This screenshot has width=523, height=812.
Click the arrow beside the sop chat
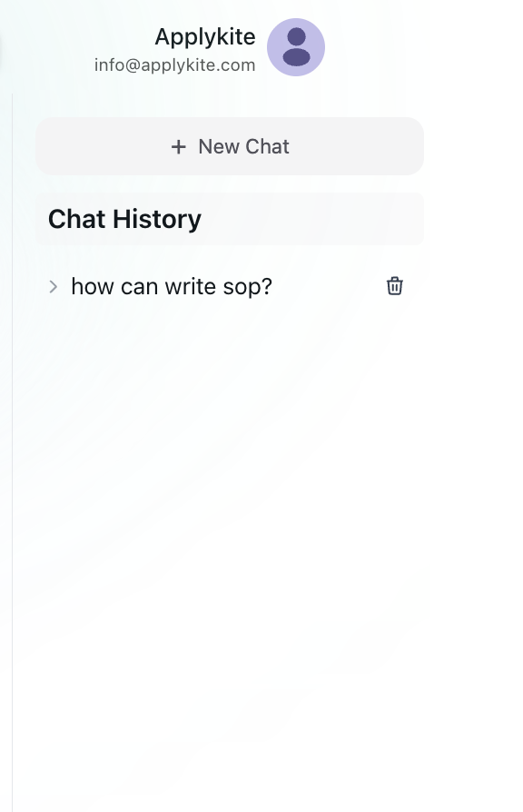coord(53,286)
